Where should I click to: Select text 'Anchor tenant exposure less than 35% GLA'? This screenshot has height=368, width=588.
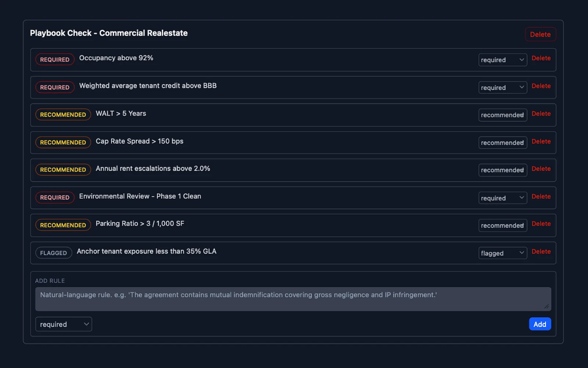146,251
